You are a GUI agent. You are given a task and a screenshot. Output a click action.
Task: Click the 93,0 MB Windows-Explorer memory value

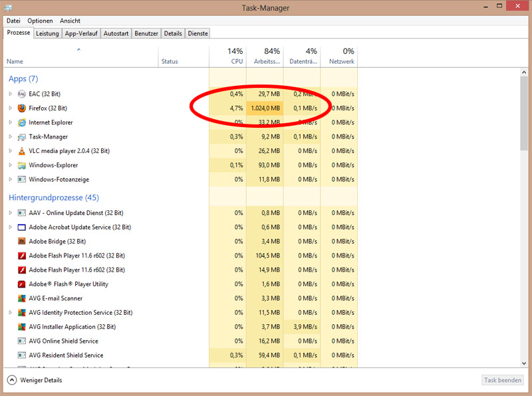tap(269, 165)
